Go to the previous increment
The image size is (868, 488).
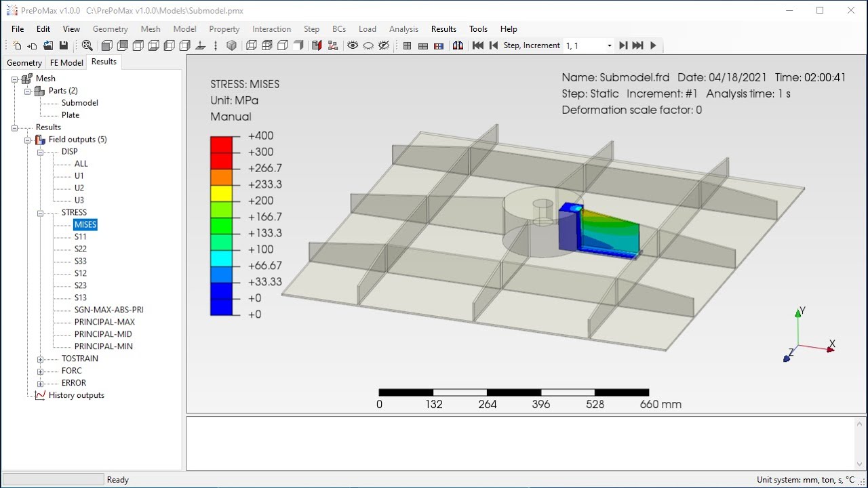pyautogui.click(x=493, y=45)
